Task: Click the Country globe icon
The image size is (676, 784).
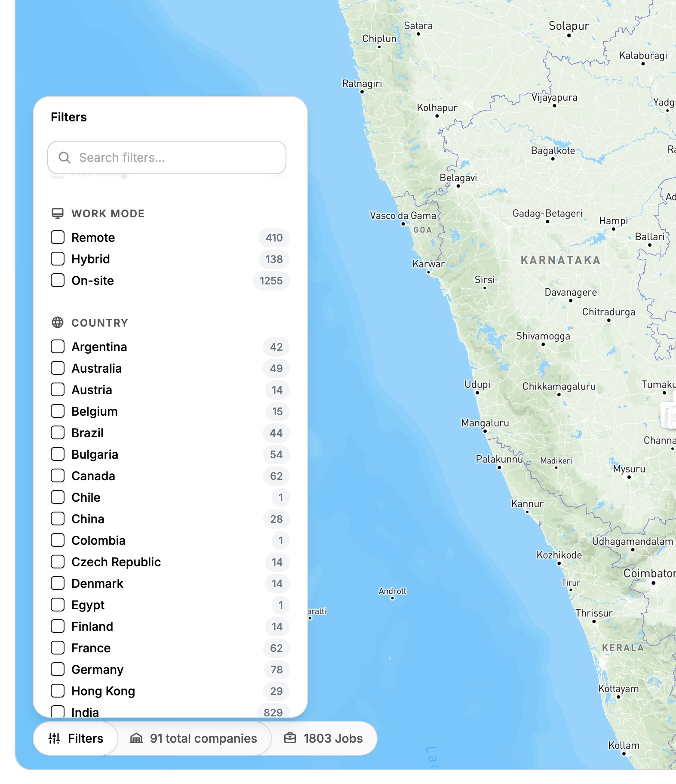Action: (58, 323)
